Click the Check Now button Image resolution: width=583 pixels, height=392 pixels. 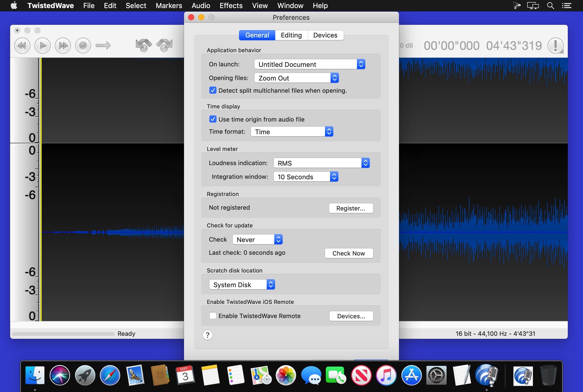point(349,253)
